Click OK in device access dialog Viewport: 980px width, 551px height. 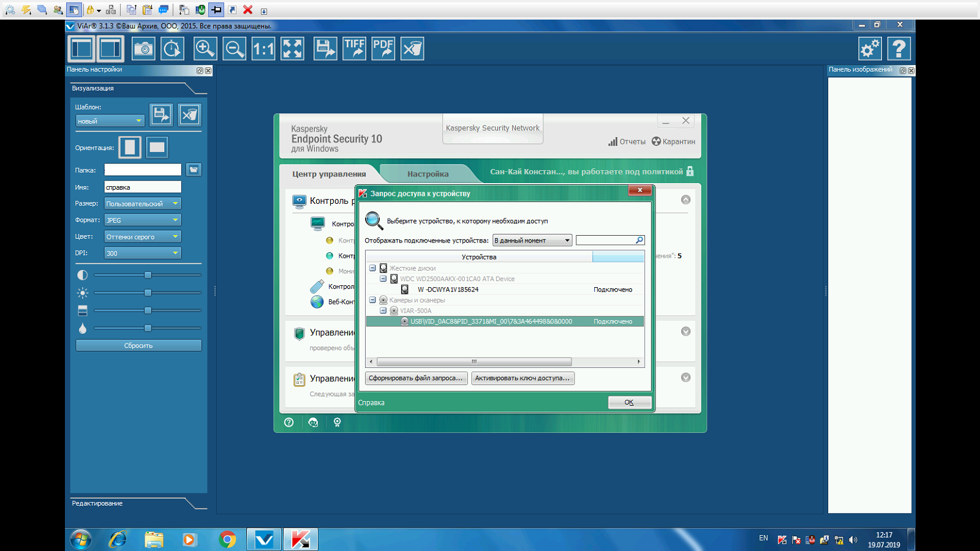point(629,402)
